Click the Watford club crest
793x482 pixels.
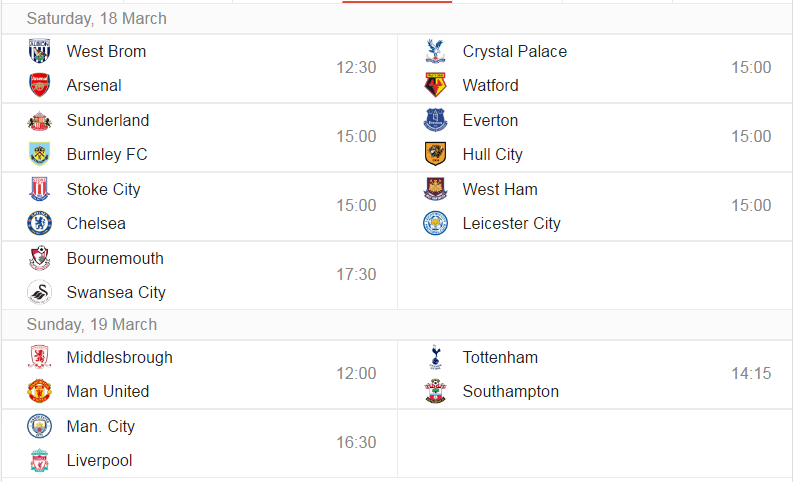point(435,85)
